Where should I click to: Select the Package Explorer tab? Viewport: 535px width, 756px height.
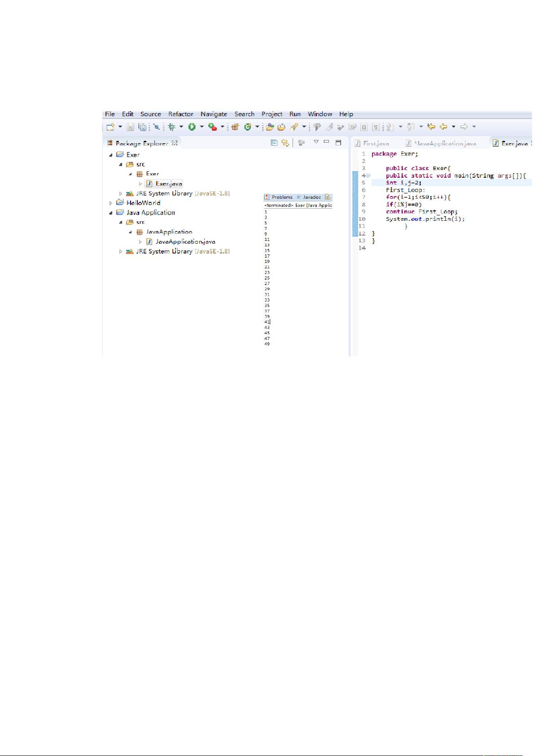click(142, 143)
